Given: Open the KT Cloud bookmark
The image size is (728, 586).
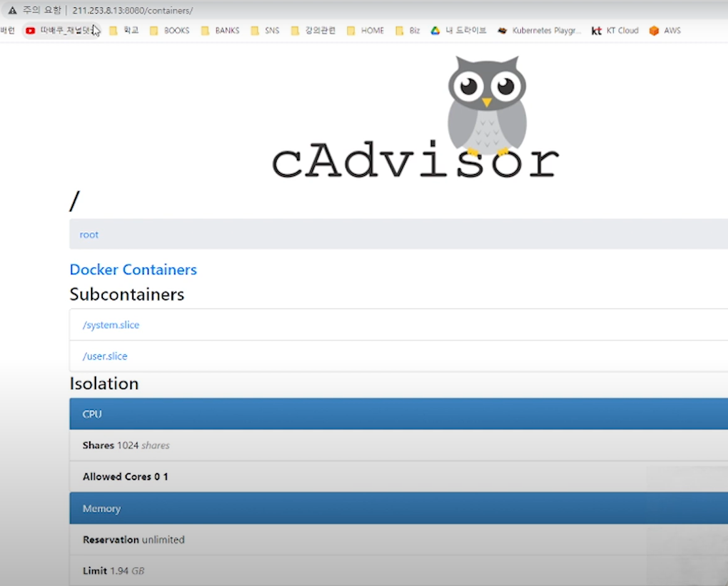Looking at the screenshot, I should [614, 31].
